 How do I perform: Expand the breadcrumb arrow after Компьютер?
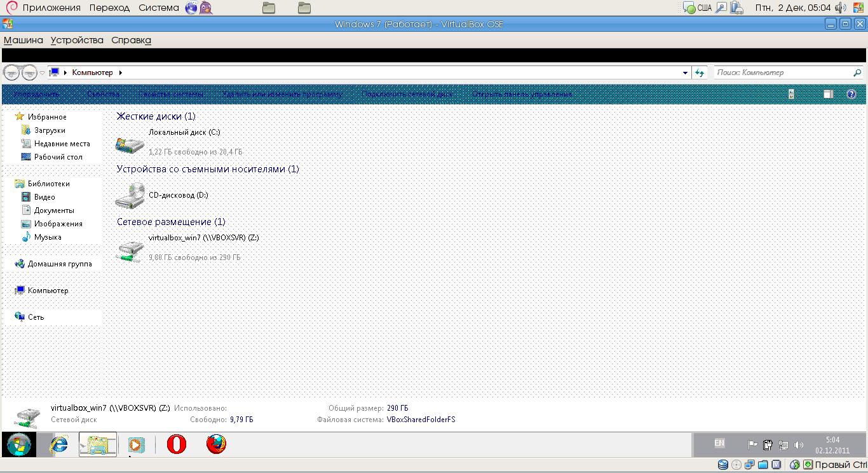pyautogui.click(x=121, y=72)
